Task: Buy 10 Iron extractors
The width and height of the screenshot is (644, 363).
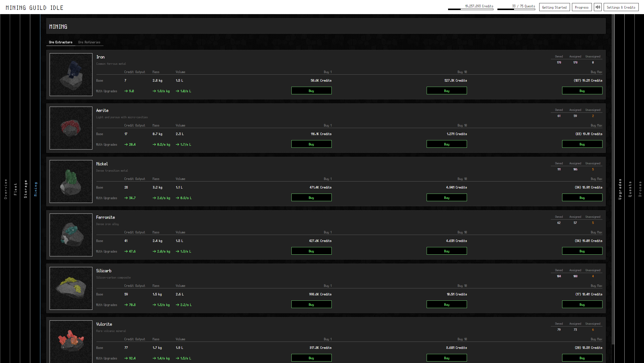Action: [447, 90]
